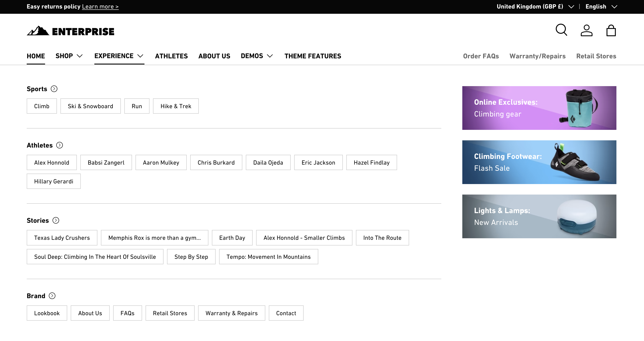This screenshot has width=644, height=341.
Task: Click the Retail Stores brand button
Action: tap(170, 313)
